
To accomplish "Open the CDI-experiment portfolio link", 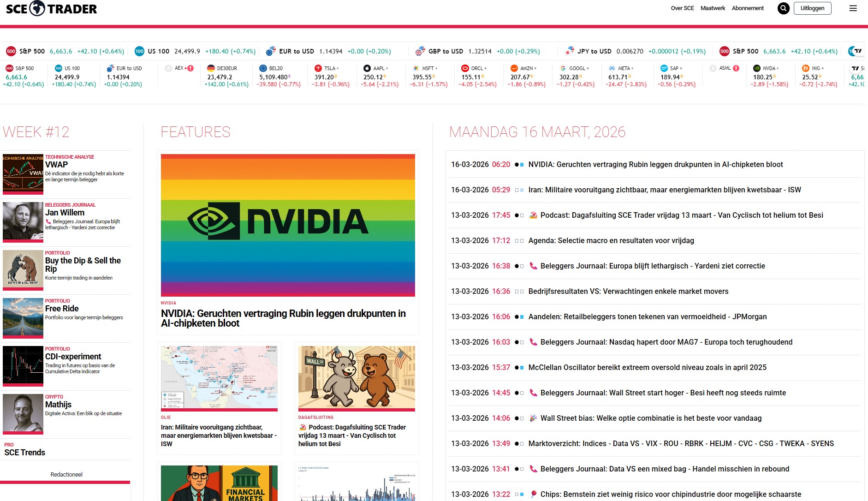I will pos(73,357).
